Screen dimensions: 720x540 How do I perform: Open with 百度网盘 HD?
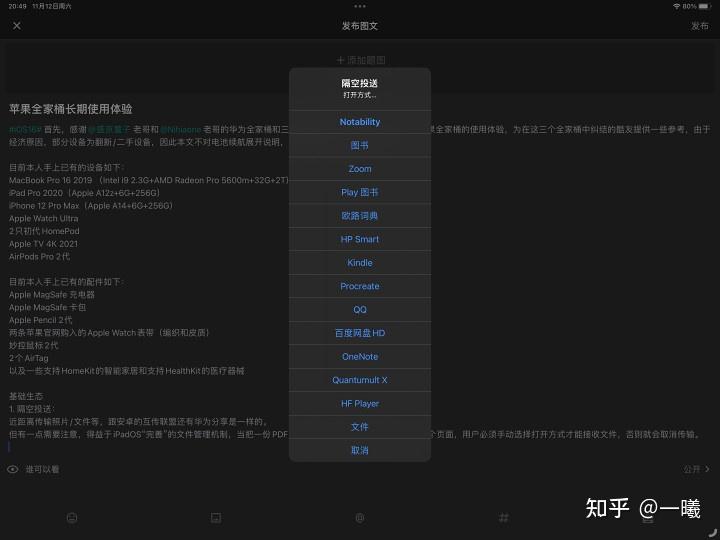[x=360, y=333]
